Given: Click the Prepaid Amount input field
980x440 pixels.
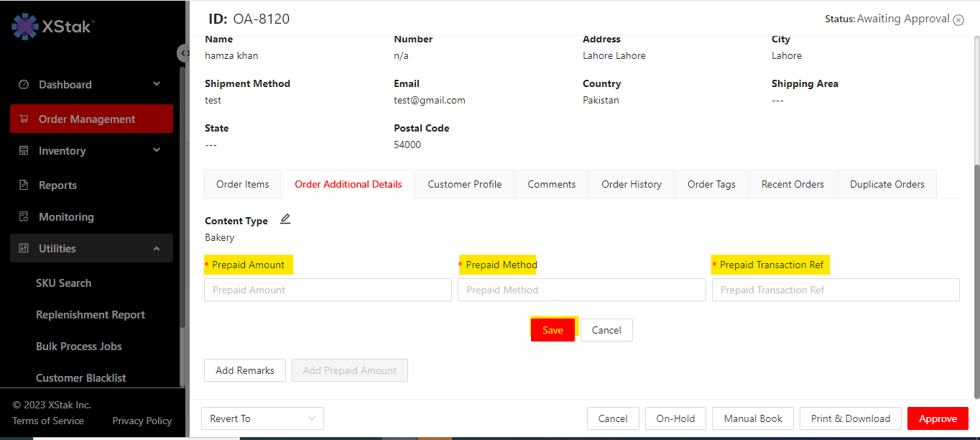Looking at the screenshot, I should tap(328, 290).
